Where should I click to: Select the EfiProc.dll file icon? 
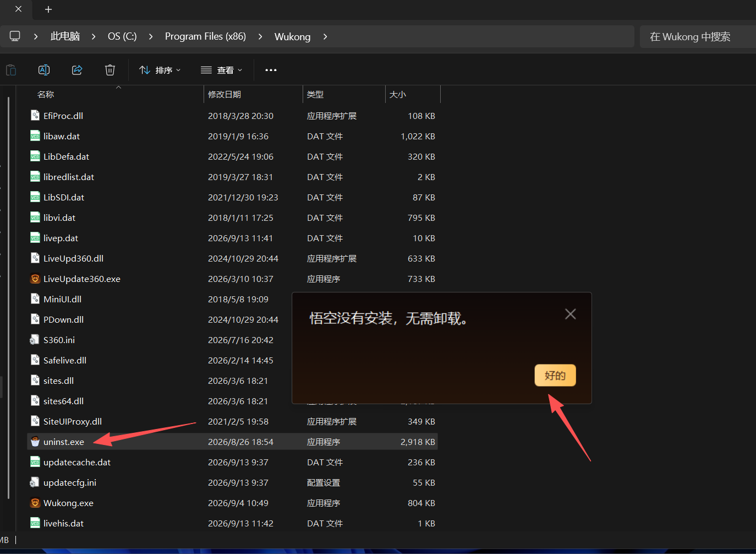pyautogui.click(x=35, y=116)
